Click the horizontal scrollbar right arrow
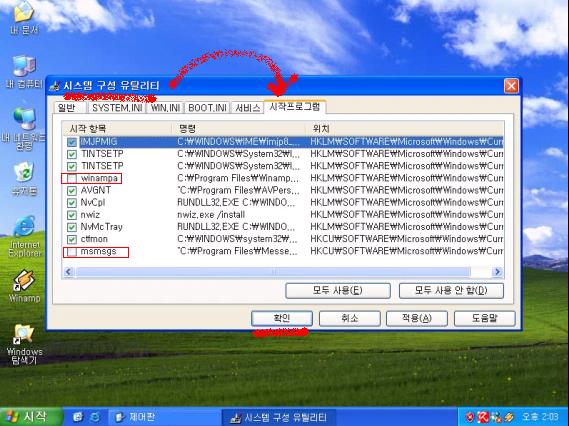The width and height of the screenshot is (569, 426). pyautogui.click(x=498, y=271)
